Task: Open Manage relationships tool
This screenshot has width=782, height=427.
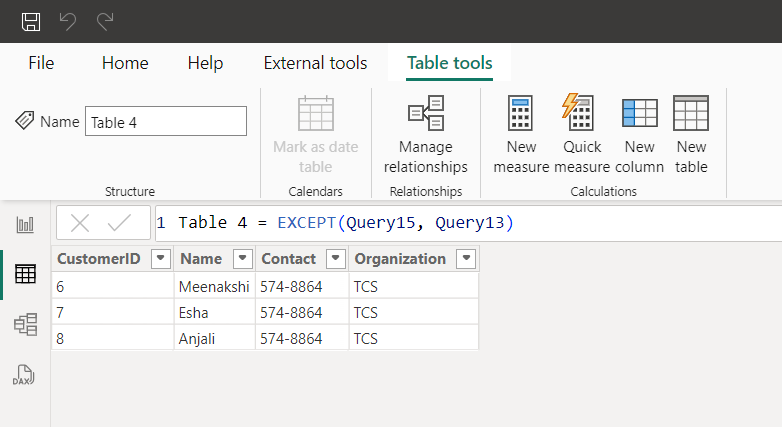Action: (x=426, y=136)
